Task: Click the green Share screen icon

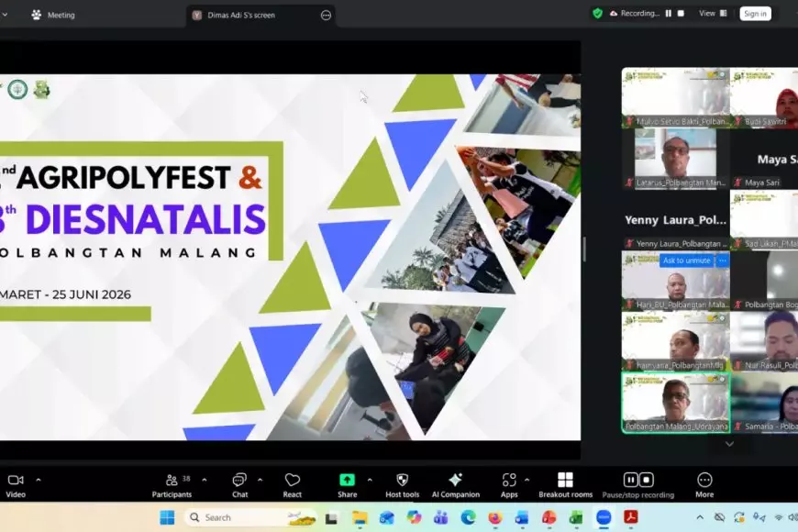Action: click(x=347, y=480)
